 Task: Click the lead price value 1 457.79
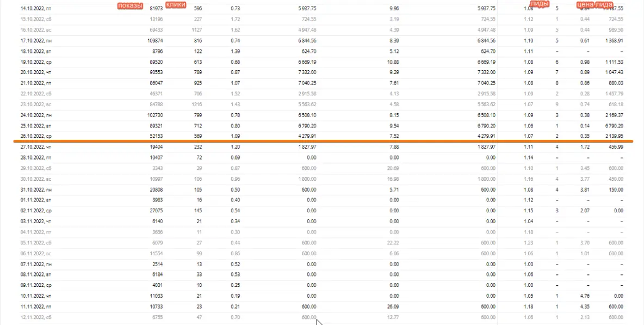[x=612, y=94]
